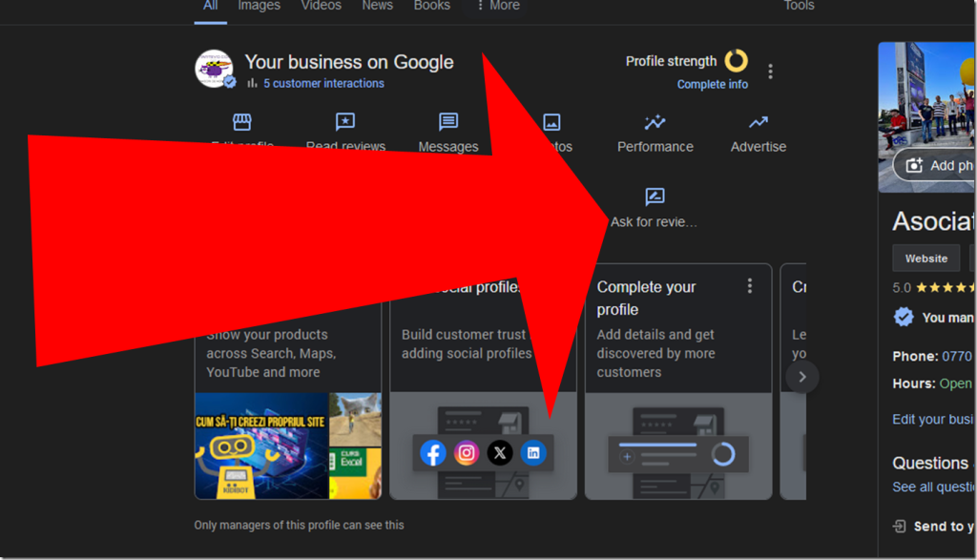Open the 5 customer interactions link

click(x=324, y=83)
